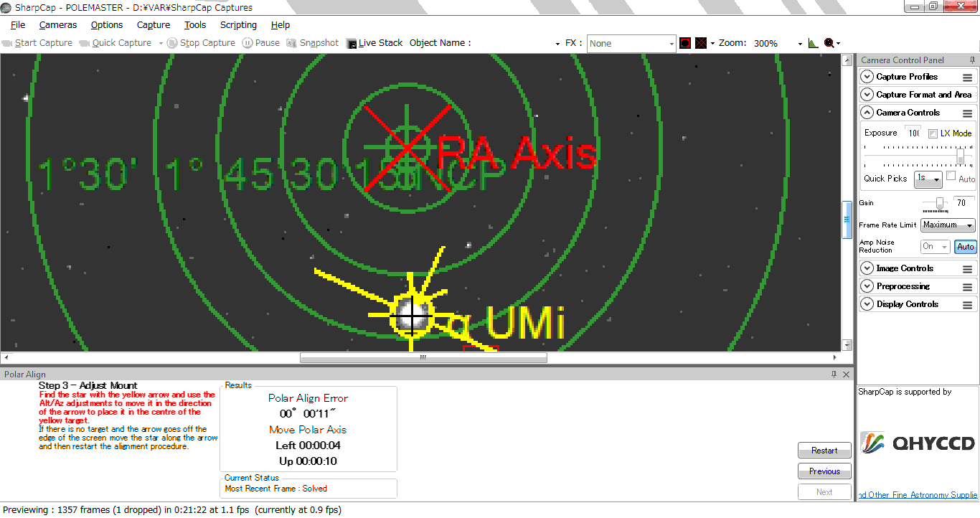Image resolution: width=980 pixels, height=518 pixels.
Task: Click the red crosshair overlay icon
Action: tap(701, 43)
